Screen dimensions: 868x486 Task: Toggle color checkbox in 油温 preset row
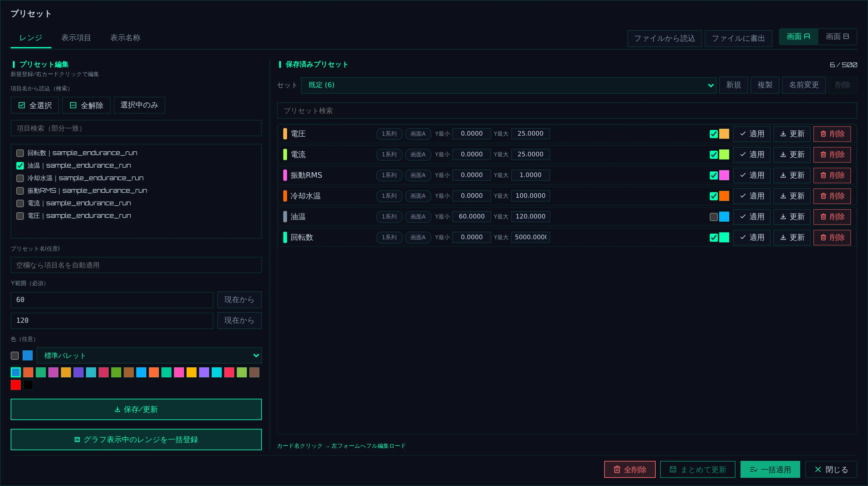tap(713, 217)
